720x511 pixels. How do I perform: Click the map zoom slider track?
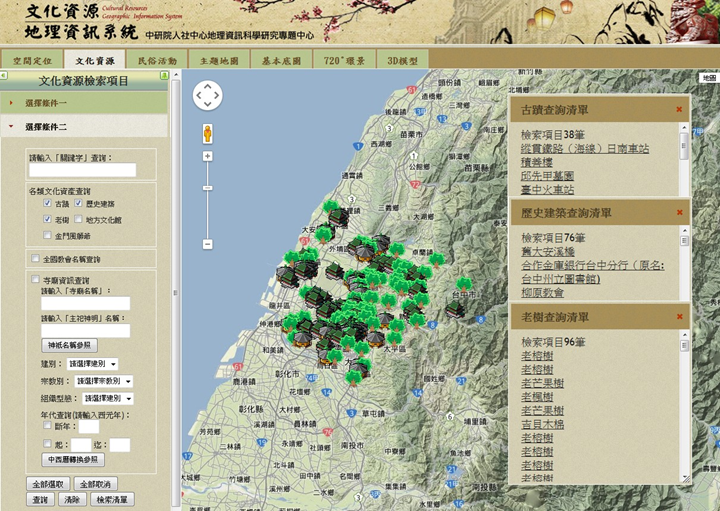point(208,200)
